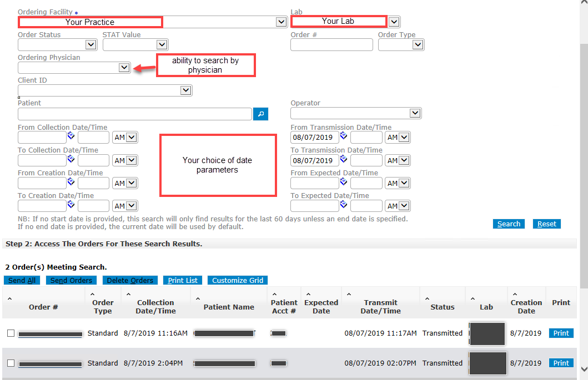Sort by Status column arrow

[x=427, y=298]
